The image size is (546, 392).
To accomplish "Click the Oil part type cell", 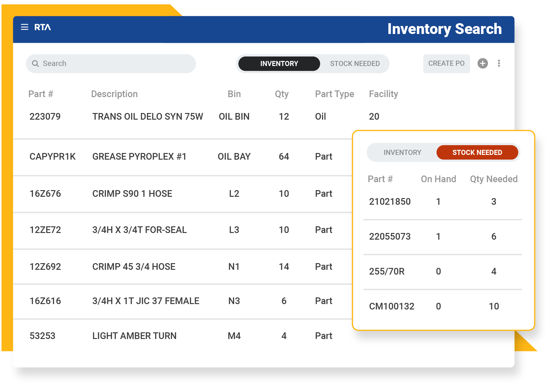I will click(x=320, y=116).
